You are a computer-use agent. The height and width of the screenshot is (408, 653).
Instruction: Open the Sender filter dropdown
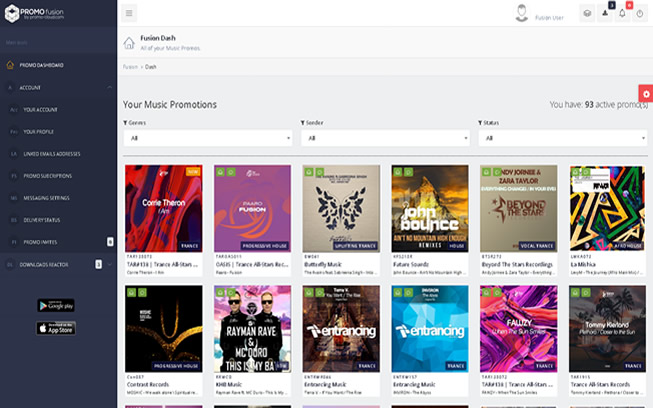(x=385, y=138)
